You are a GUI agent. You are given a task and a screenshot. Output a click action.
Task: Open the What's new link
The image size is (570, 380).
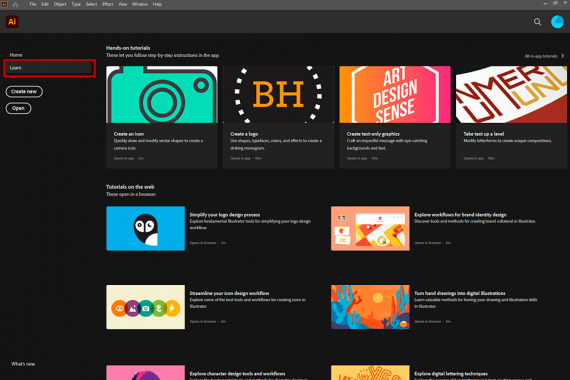tap(23, 364)
